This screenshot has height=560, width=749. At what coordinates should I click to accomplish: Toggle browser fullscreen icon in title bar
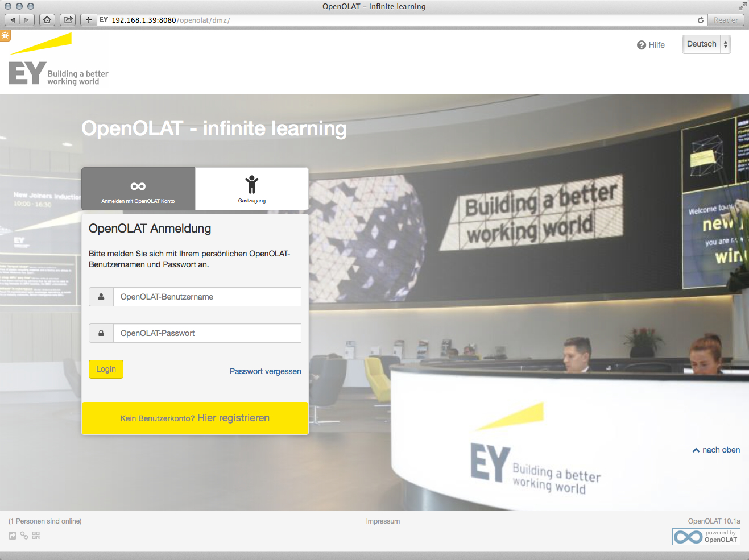(742, 6)
